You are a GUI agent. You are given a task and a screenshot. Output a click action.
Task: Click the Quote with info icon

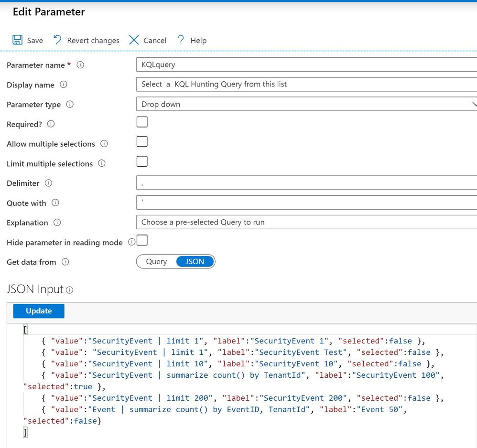55,203
